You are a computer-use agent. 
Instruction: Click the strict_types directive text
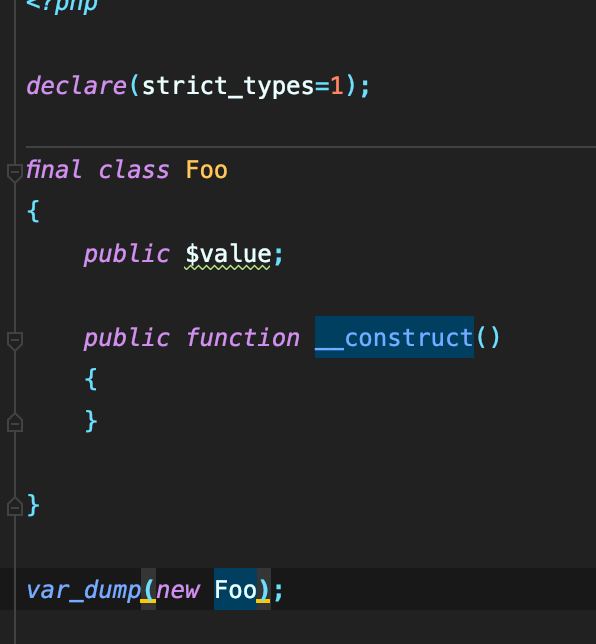coord(228,87)
